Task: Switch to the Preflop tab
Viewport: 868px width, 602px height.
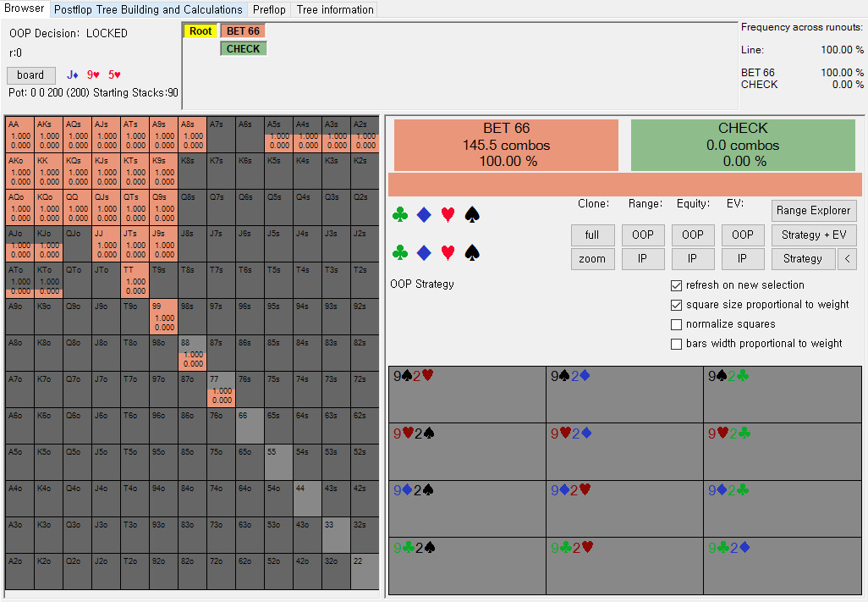Action: pyautogui.click(x=269, y=10)
